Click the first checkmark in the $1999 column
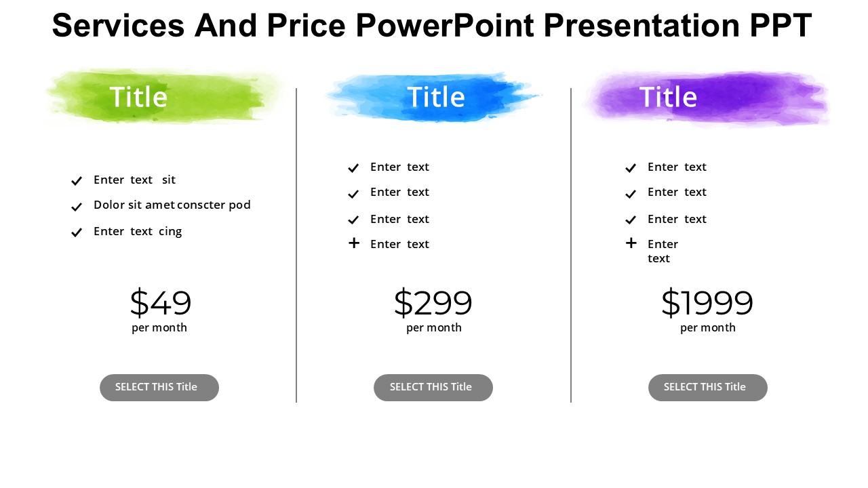Screen dimensions: 868x488 point(631,168)
